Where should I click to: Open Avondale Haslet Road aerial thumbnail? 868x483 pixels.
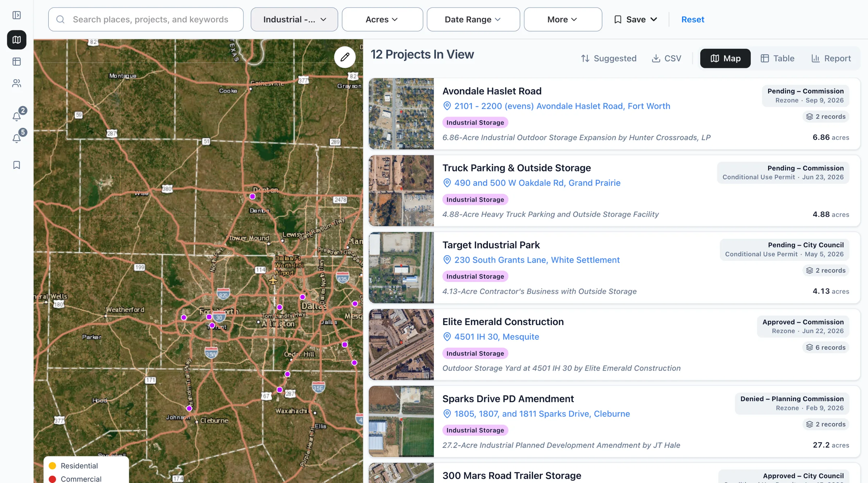401,114
